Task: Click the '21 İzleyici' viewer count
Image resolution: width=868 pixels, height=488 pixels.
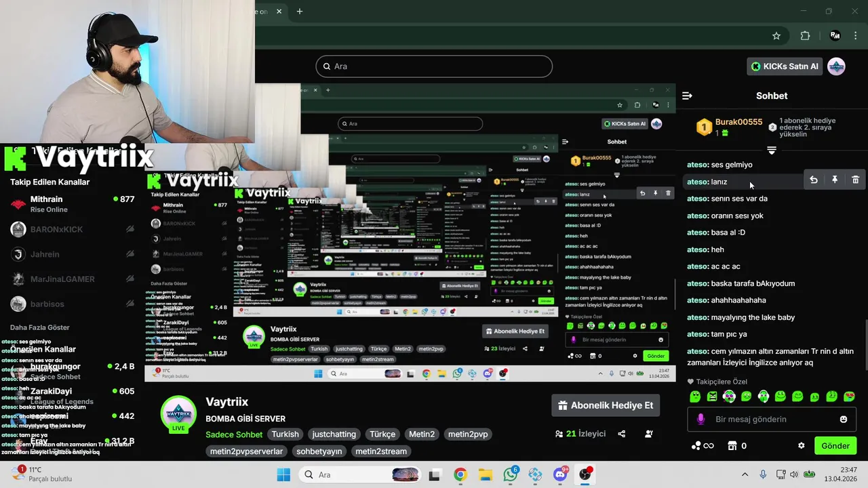Action: pos(580,434)
